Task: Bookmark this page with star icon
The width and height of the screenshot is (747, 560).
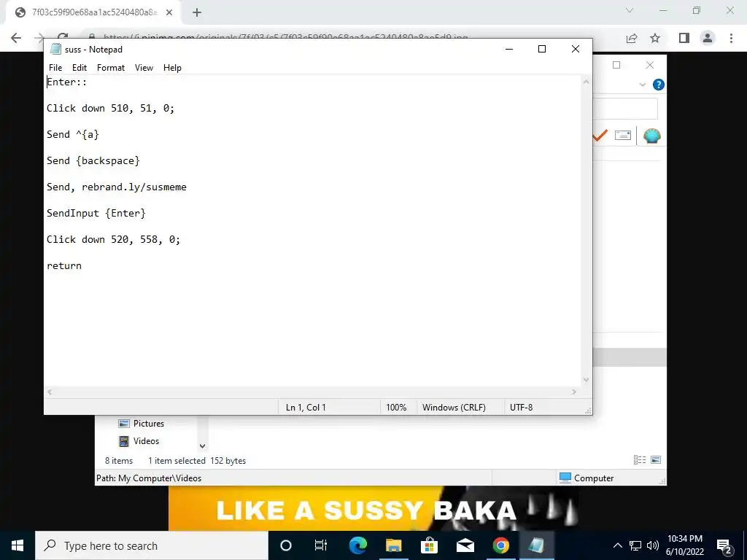Action: coord(656,38)
